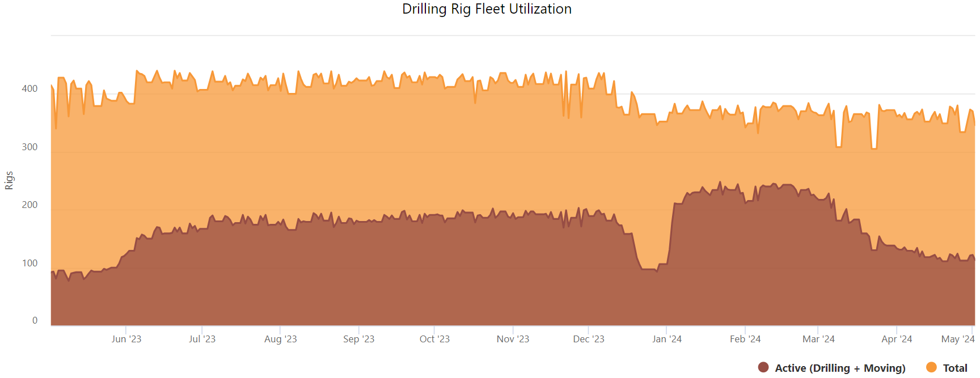This screenshot has width=980, height=378.
Task: Click the brown Active legend marker
Action: [763, 368]
